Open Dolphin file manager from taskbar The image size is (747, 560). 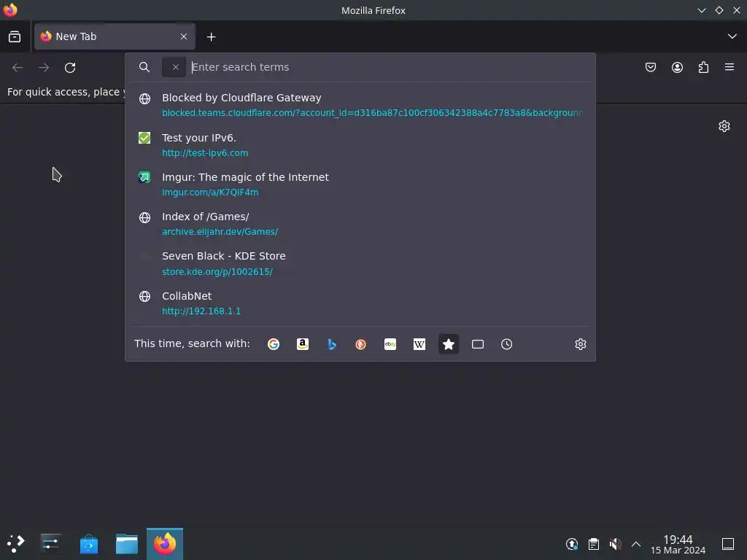[x=127, y=543]
